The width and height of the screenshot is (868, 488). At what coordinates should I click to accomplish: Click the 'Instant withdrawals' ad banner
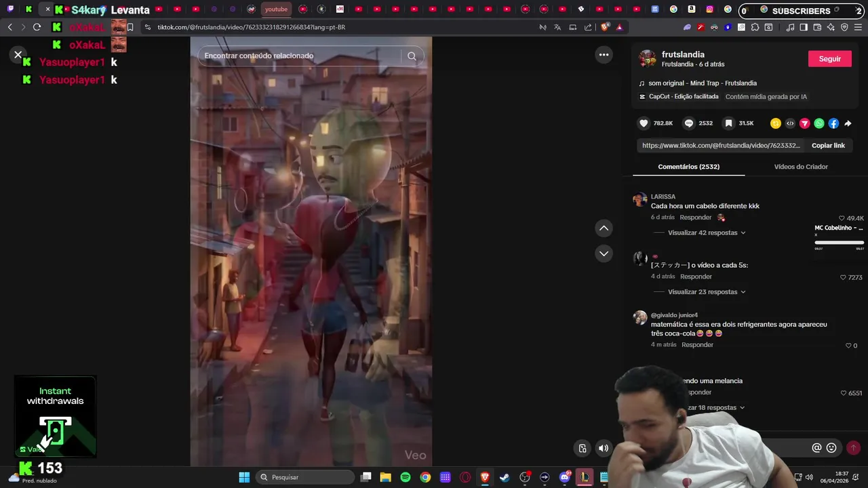tap(55, 417)
